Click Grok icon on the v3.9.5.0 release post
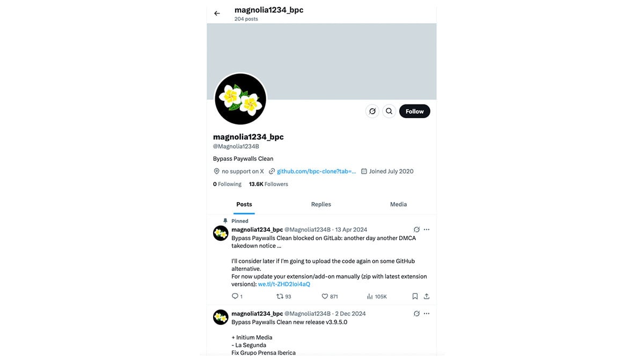The width and height of the screenshot is (644, 362). [x=416, y=313]
